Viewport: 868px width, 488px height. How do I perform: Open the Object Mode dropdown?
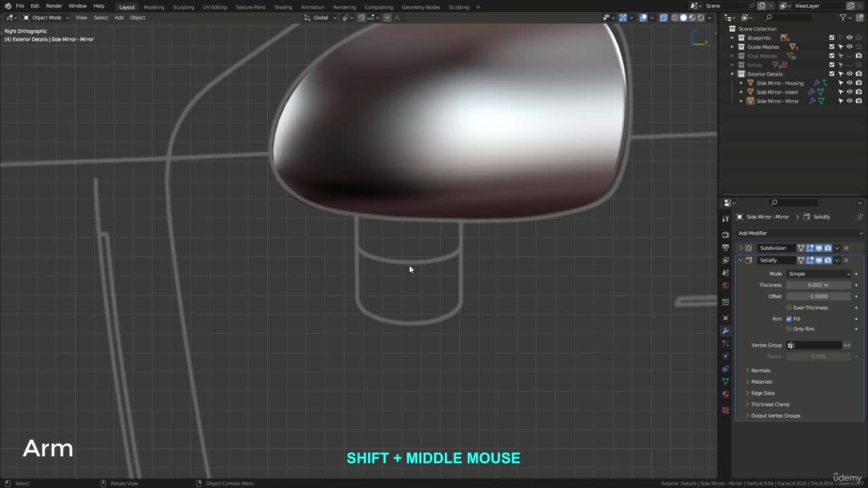[x=46, y=18]
